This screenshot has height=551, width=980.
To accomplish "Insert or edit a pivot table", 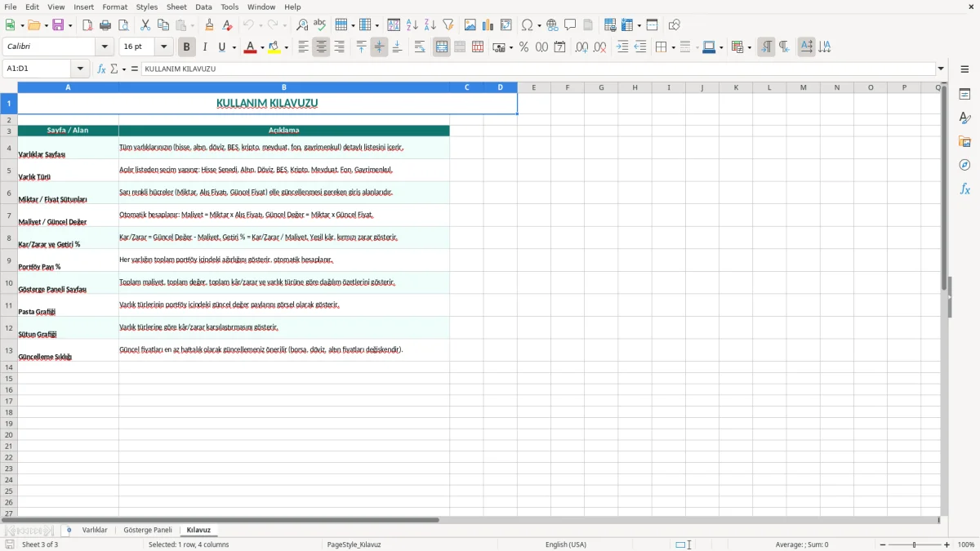I will tap(506, 25).
